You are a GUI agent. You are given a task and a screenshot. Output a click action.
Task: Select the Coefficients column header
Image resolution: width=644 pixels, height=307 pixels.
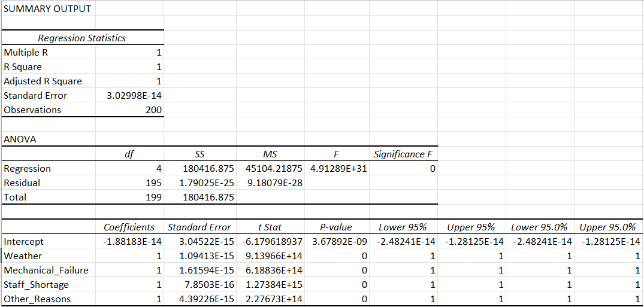(x=130, y=227)
